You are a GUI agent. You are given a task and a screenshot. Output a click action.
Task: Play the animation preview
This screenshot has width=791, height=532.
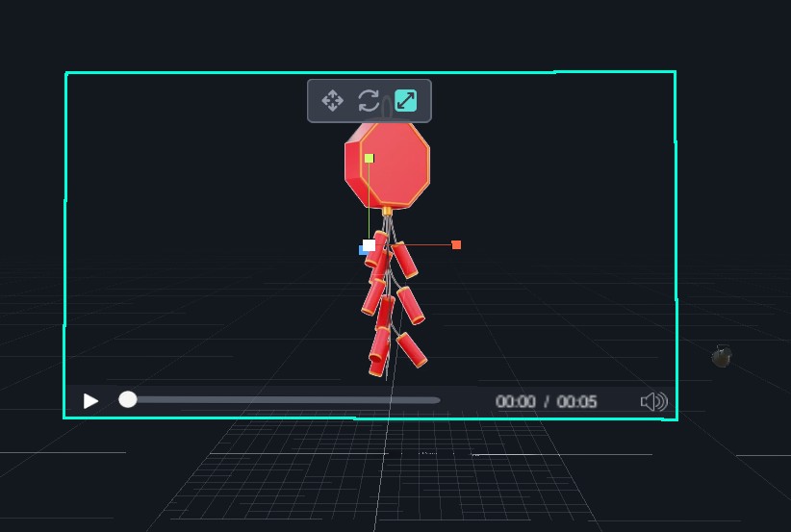[90, 401]
